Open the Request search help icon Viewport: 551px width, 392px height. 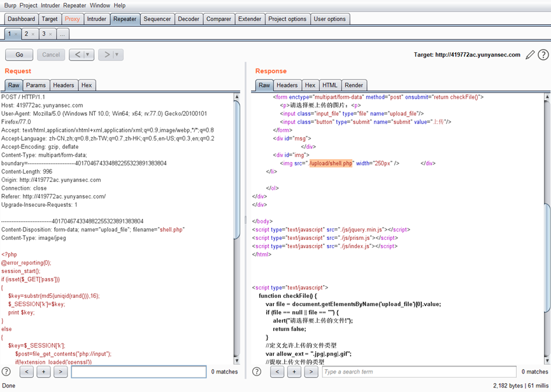coord(6,372)
